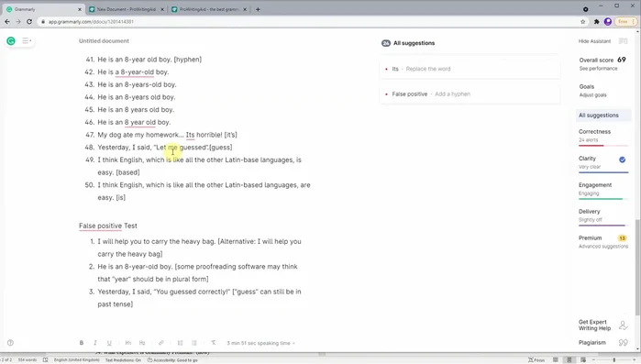Image resolution: width=641 pixels, height=364 pixels.
Task: Open See performance under Overall score
Action: coord(598,69)
